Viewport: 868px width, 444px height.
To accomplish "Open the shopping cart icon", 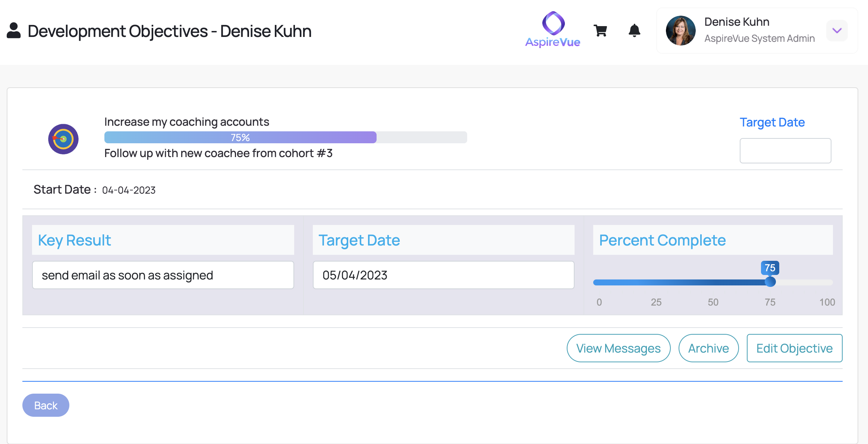I will pos(600,31).
